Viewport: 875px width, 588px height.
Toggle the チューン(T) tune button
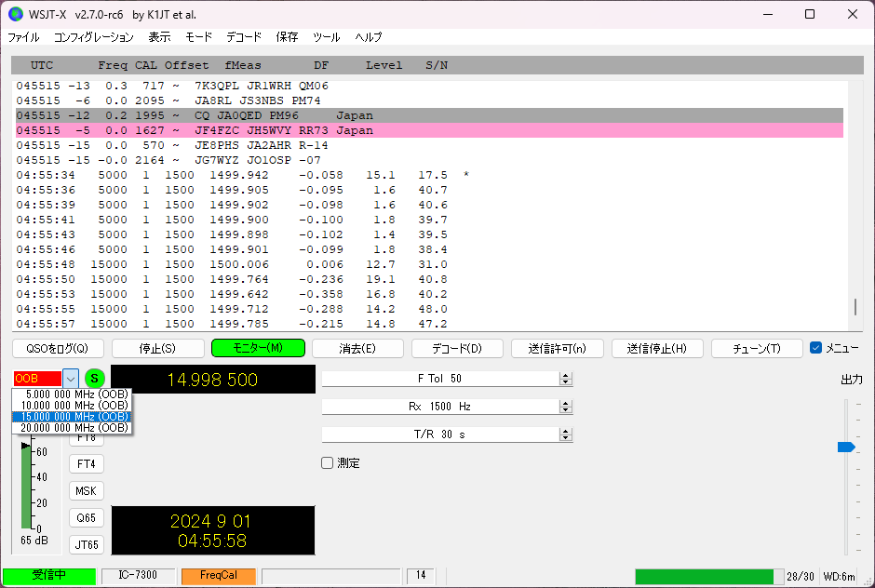point(757,349)
